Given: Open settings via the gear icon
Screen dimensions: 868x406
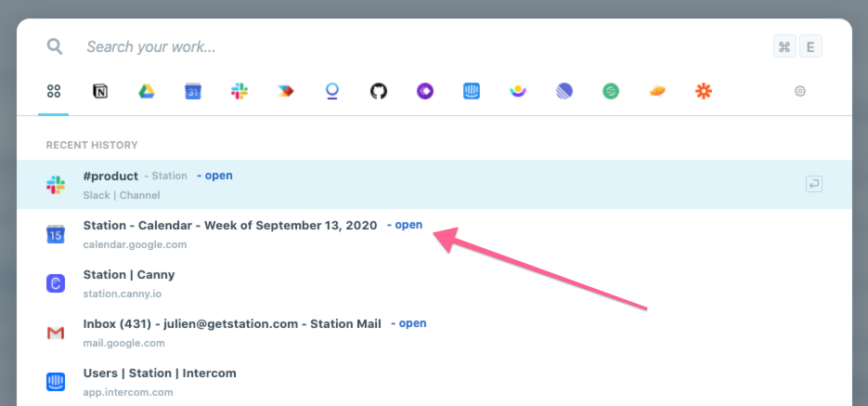Looking at the screenshot, I should click(800, 91).
